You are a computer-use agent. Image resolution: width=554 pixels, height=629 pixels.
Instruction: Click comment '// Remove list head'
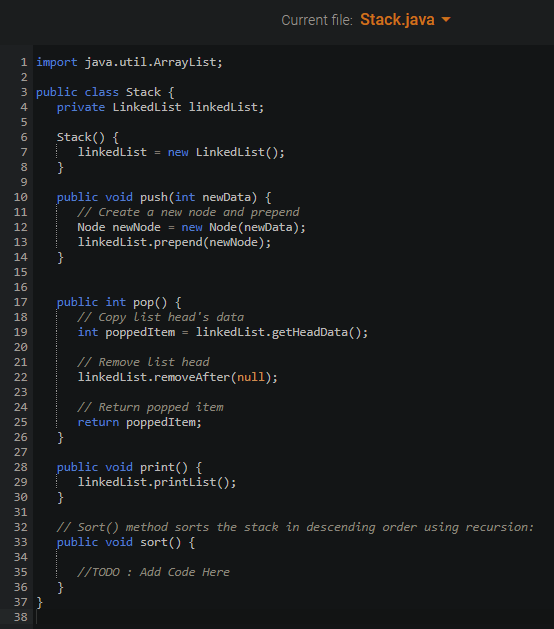143,362
